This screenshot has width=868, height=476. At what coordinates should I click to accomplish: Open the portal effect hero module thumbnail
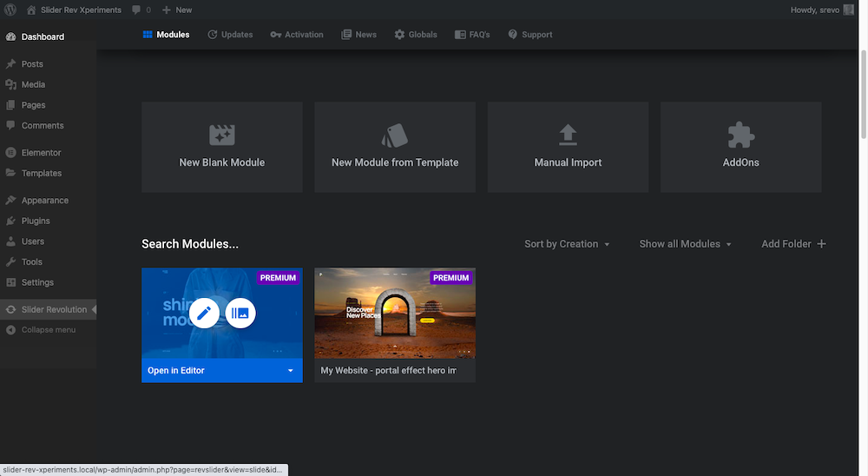395,313
